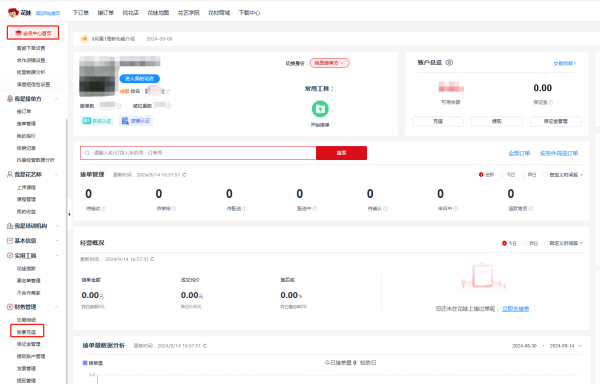Open the 全部订单 link
The image size is (600, 384).
tap(519, 153)
